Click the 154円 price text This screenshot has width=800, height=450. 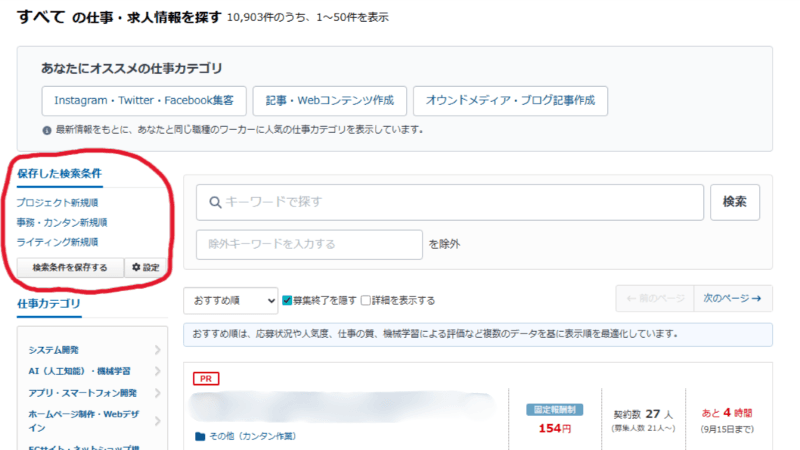pos(555,429)
